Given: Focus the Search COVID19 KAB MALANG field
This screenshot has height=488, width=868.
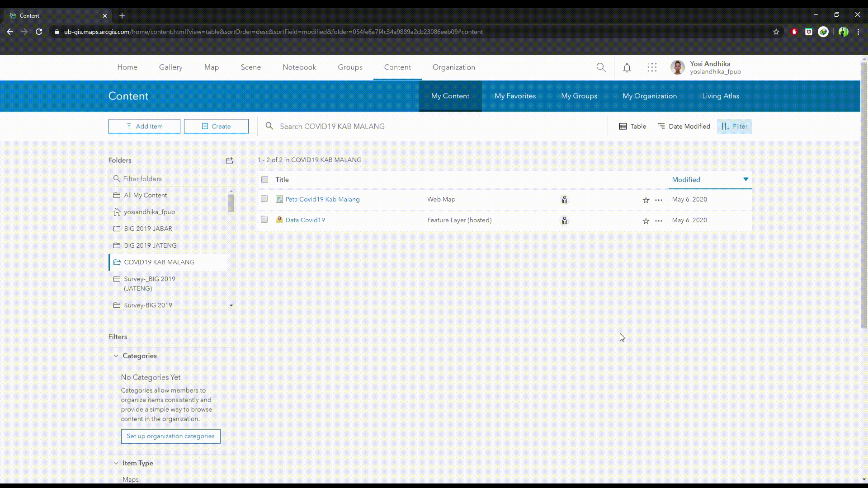Looking at the screenshot, I should click(407, 127).
